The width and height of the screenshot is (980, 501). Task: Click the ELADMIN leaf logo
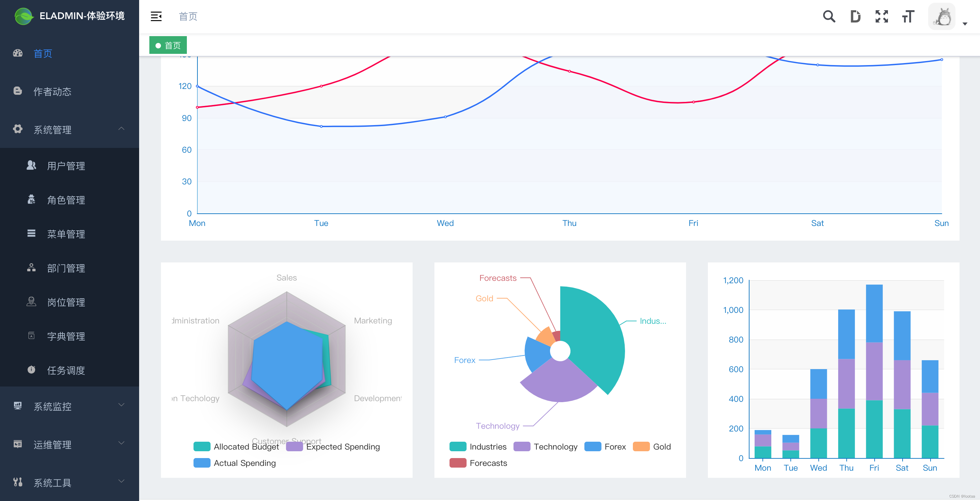click(x=24, y=16)
